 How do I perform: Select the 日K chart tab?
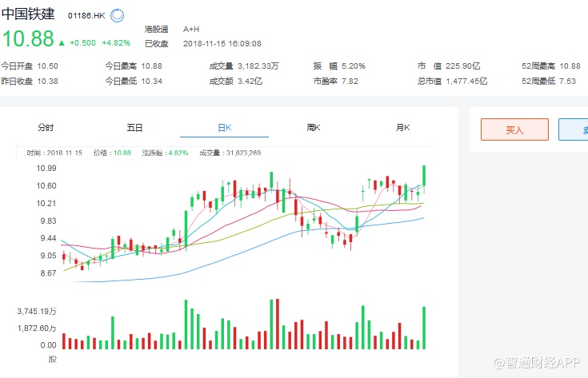224,127
